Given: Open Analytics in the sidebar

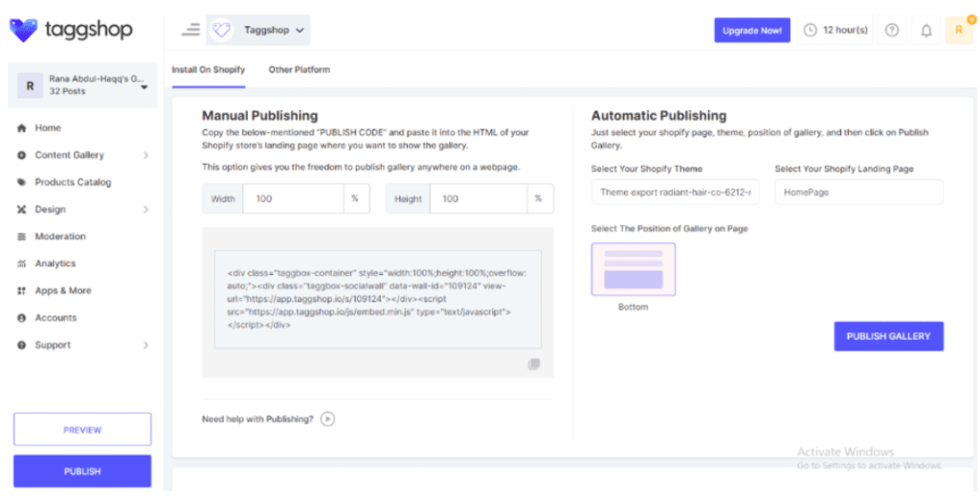Looking at the screenshot, I should coord(55,263).
